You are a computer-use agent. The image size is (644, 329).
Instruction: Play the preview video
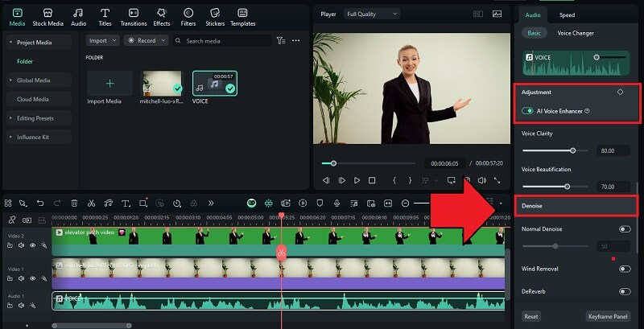point(357,180)
